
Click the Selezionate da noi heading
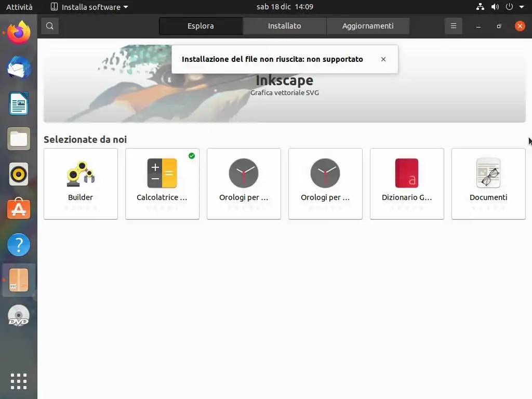point(85,139)
